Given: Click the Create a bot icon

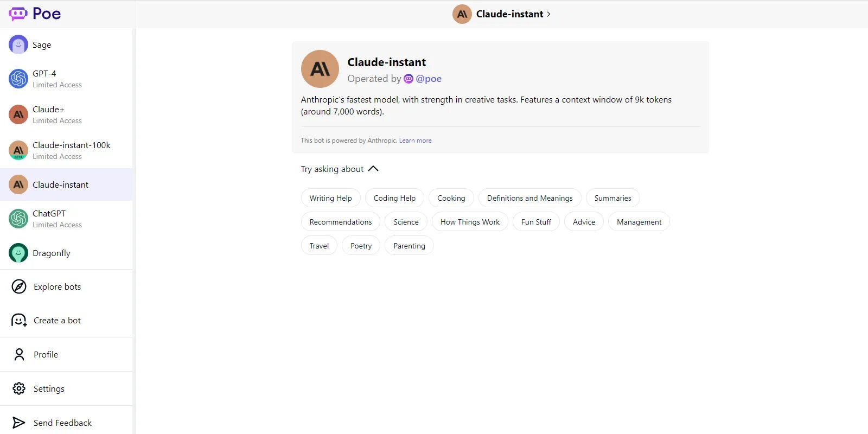Looking at the screenshot, I should 19,321.
